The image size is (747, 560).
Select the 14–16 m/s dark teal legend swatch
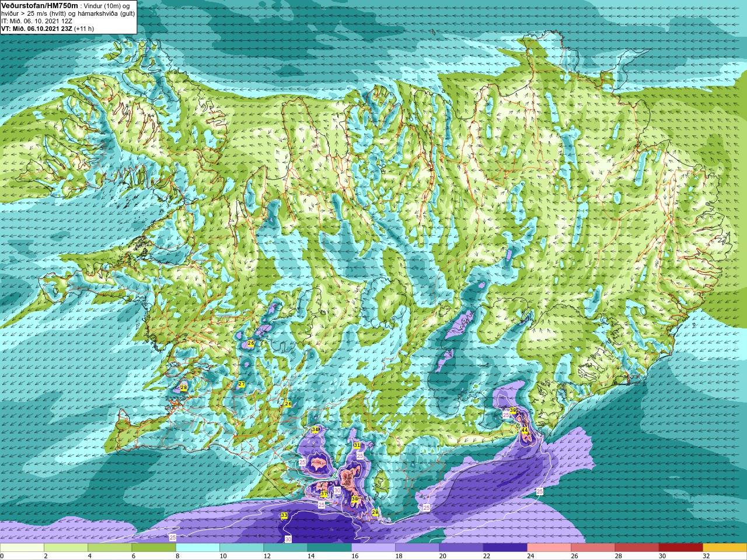[330, 548]
